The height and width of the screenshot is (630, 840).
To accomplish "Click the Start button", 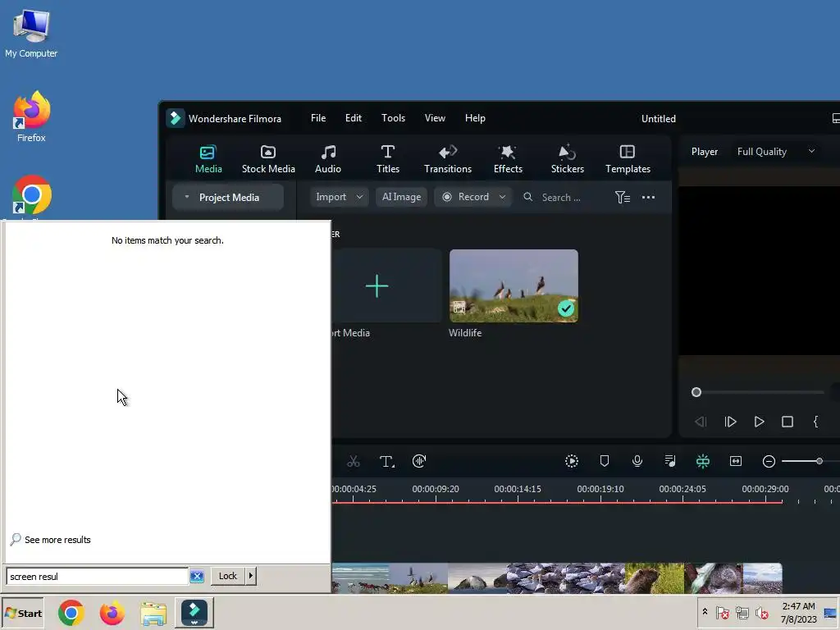I will [x=22, y=614].
